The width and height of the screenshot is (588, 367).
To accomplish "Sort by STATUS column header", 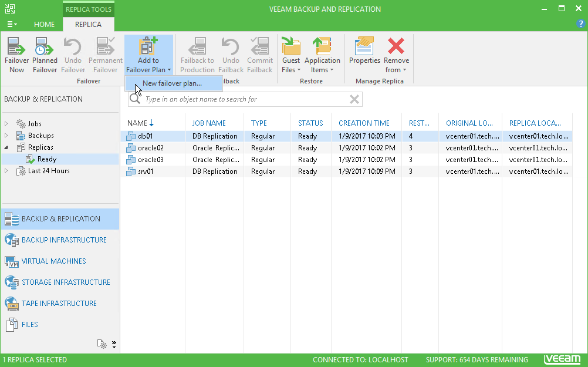I will coord(310,123).
